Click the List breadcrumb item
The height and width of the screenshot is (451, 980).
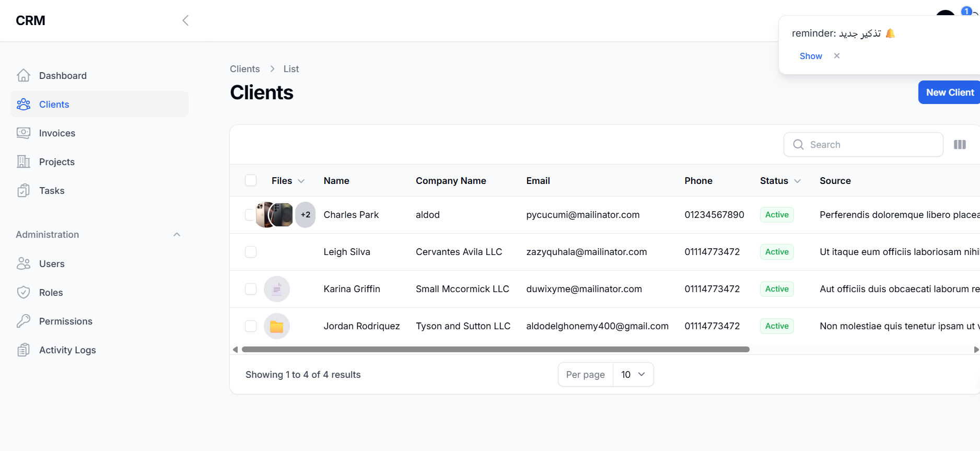pos(291,69)
